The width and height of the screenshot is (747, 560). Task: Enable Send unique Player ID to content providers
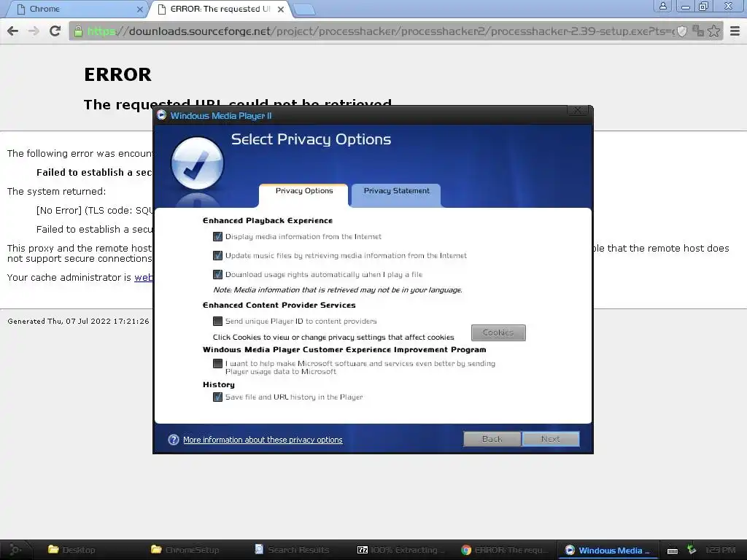pos(217,322)
